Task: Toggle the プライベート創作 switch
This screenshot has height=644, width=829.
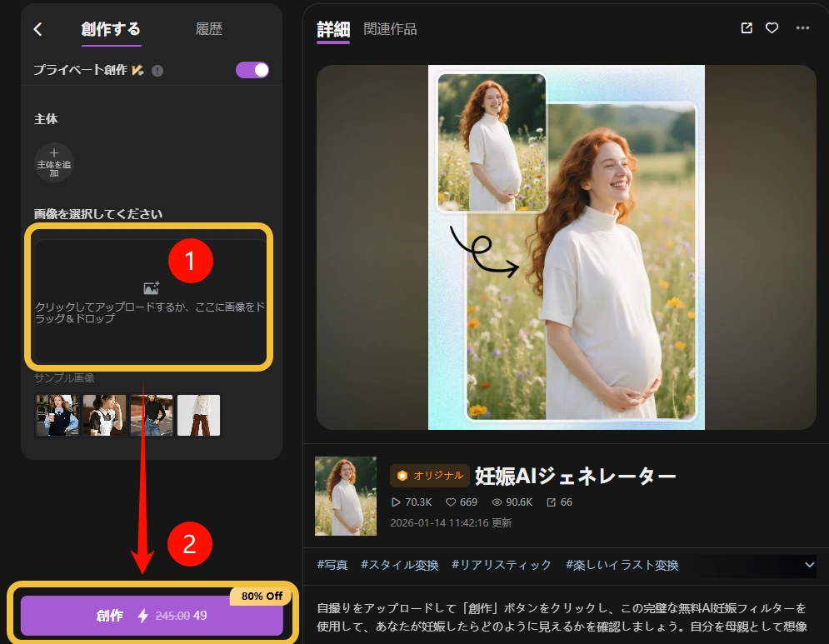Action: (252, 70)
